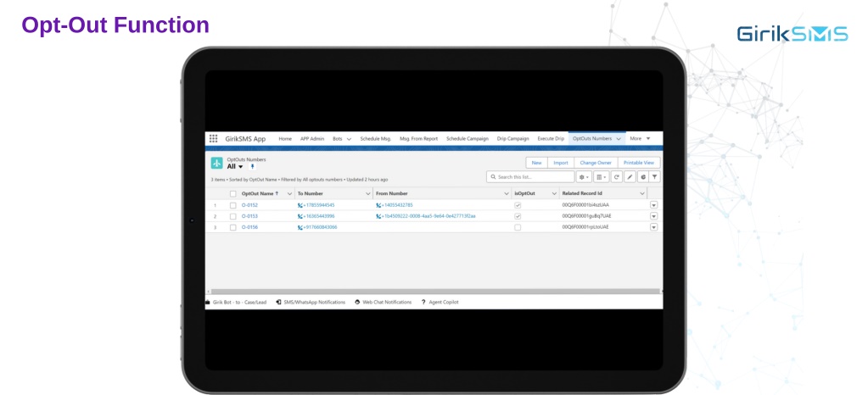The image size is (868, 395).
Task: Open OptOut Name column chevron menu
Action: click(289, 193)
